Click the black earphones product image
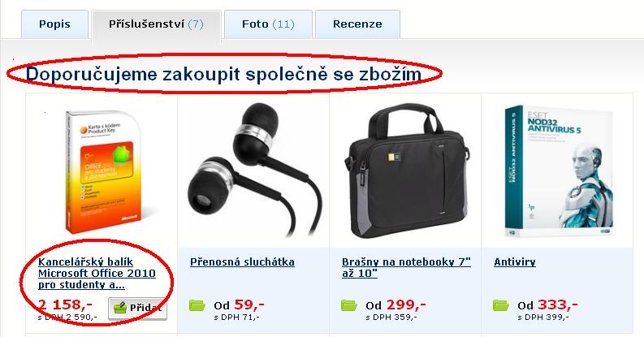 [x=255, y=171]
